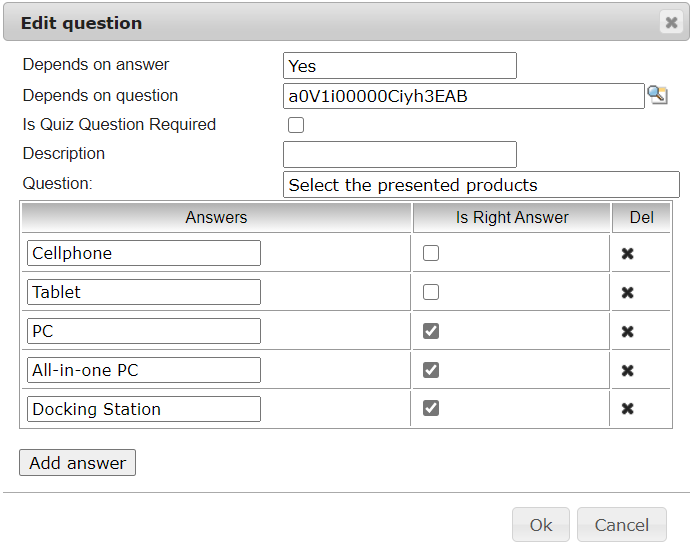Viewport: 690px width, 560px height.
Task: Delete the All-in-one PC answer
Action: (x=627, y=371)
